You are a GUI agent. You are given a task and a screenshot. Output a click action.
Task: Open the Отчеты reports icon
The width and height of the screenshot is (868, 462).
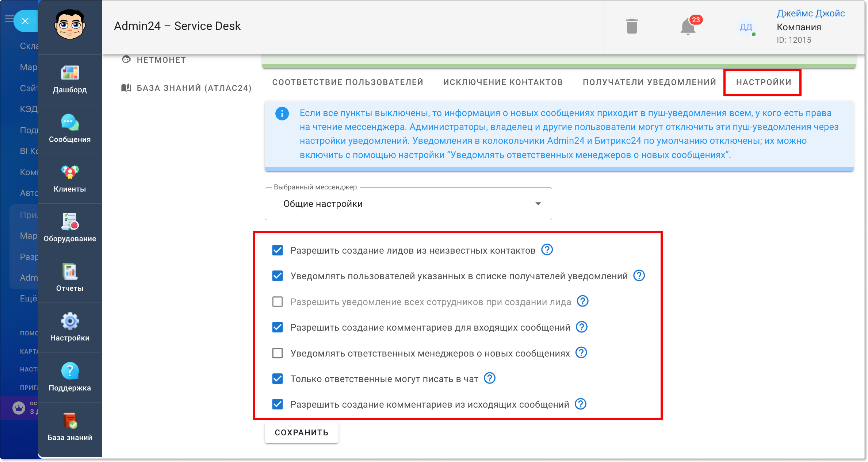click(x=70, y=272)
